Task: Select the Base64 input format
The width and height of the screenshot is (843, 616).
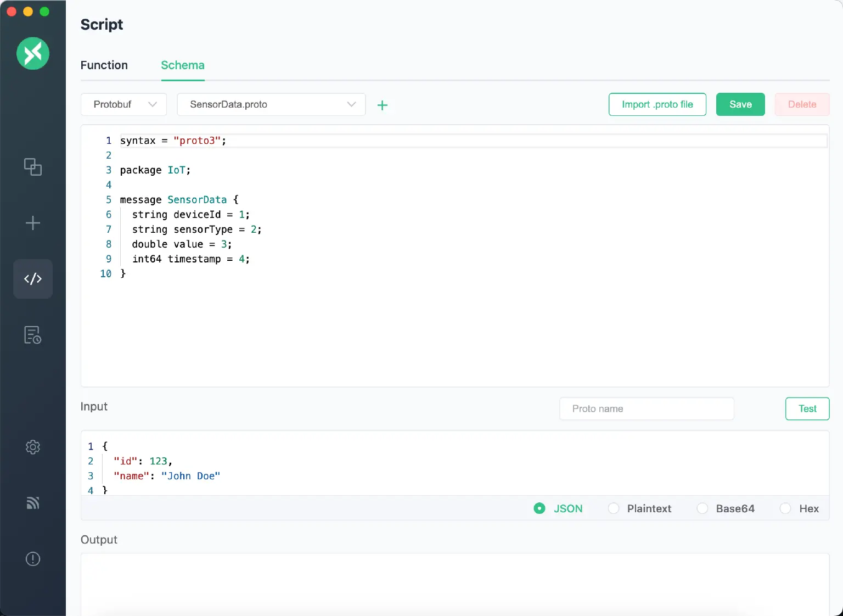Action: (x=702, y=508)
